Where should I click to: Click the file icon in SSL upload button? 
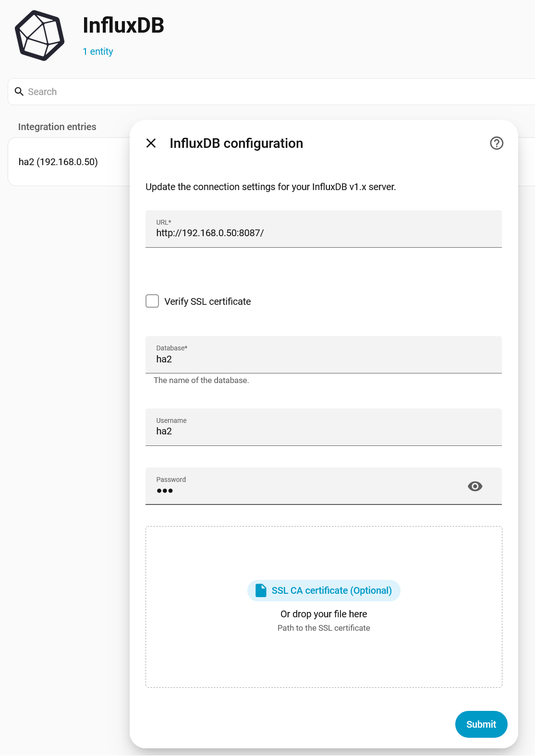pos(261,590)
